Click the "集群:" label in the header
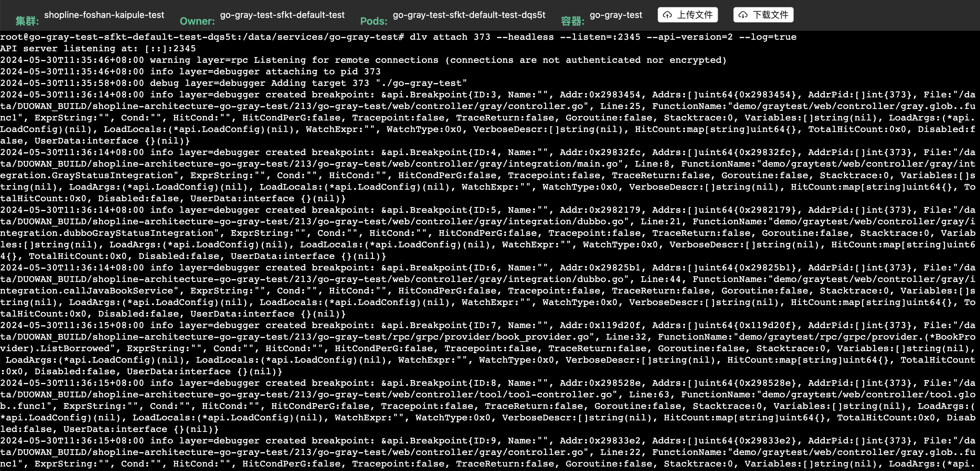 tap(27, 21)
